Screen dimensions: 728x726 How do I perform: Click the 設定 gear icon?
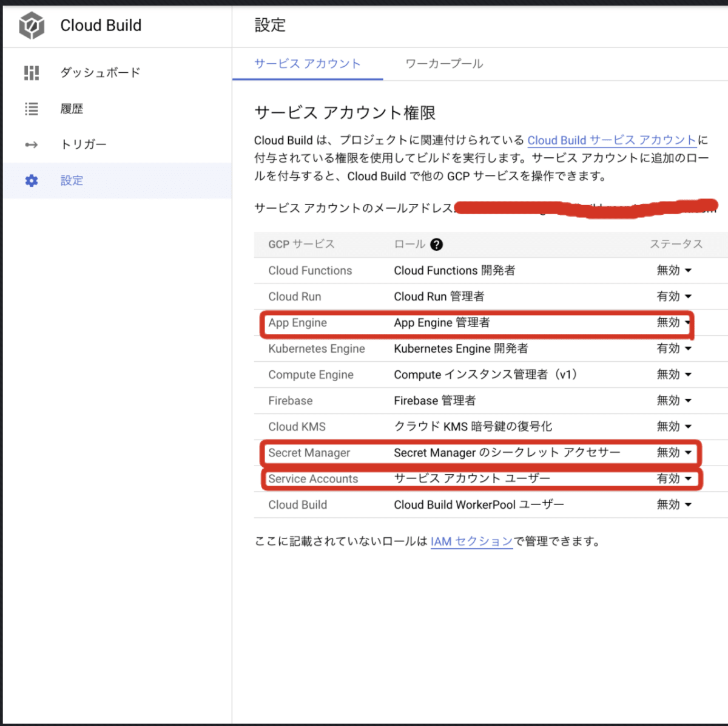pos(32,180)
